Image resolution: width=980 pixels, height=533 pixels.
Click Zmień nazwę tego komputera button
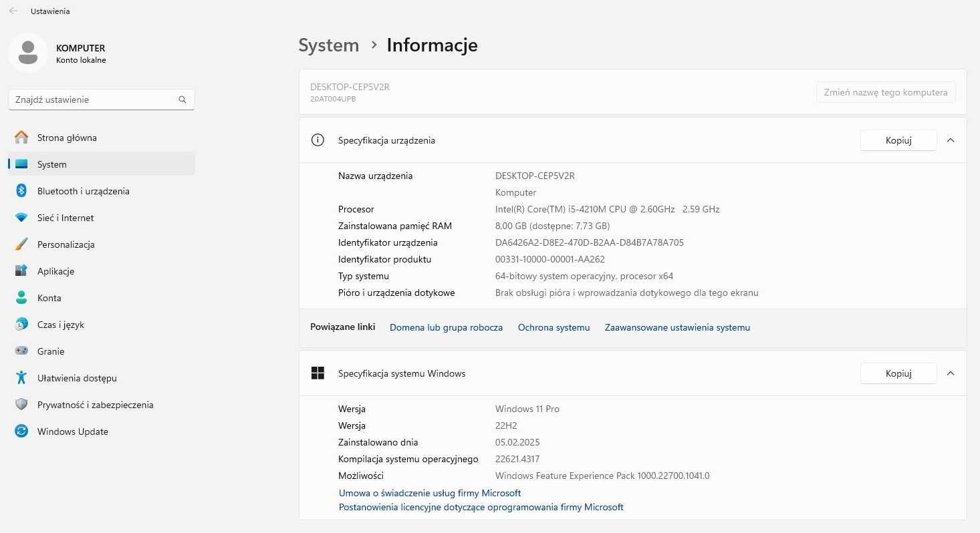(886, 92)
